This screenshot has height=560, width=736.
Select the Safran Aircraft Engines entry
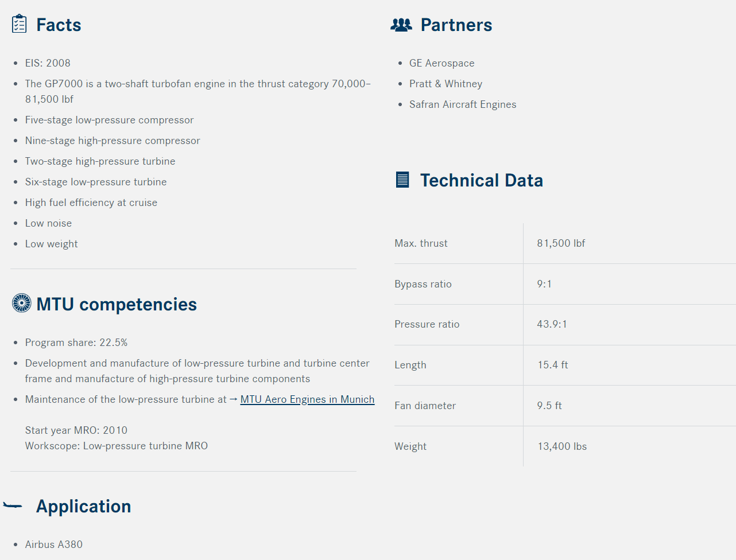(x=463, y=104)
